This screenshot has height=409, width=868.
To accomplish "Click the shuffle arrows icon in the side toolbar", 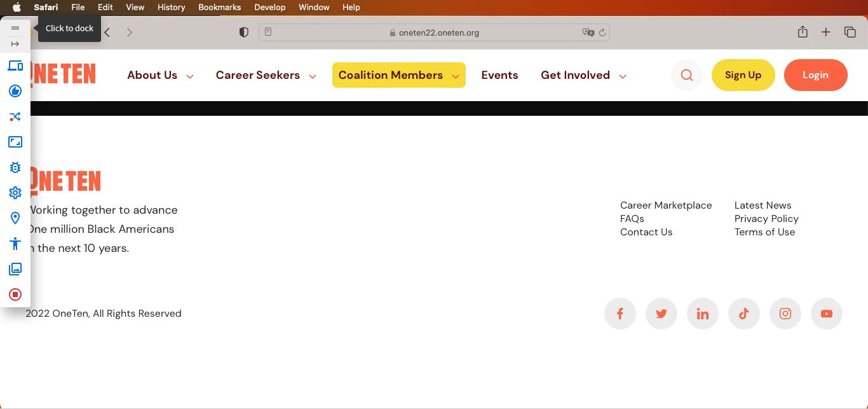I will pos(15,116).
